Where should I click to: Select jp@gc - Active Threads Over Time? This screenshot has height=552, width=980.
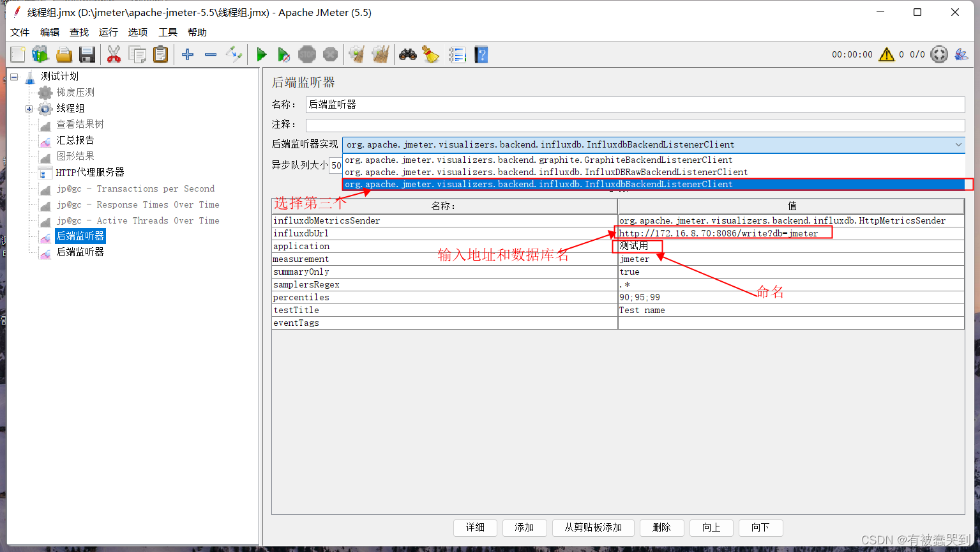138,221
